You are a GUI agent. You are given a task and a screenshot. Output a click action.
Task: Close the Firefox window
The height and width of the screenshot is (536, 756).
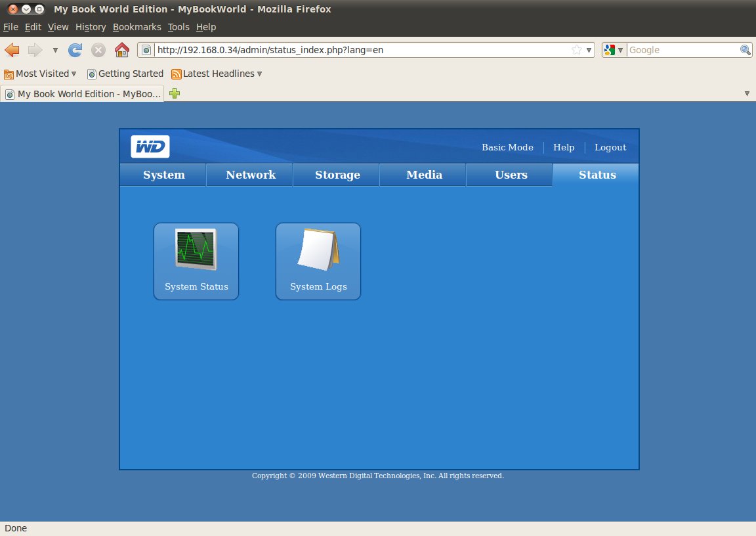coord(14,9)
